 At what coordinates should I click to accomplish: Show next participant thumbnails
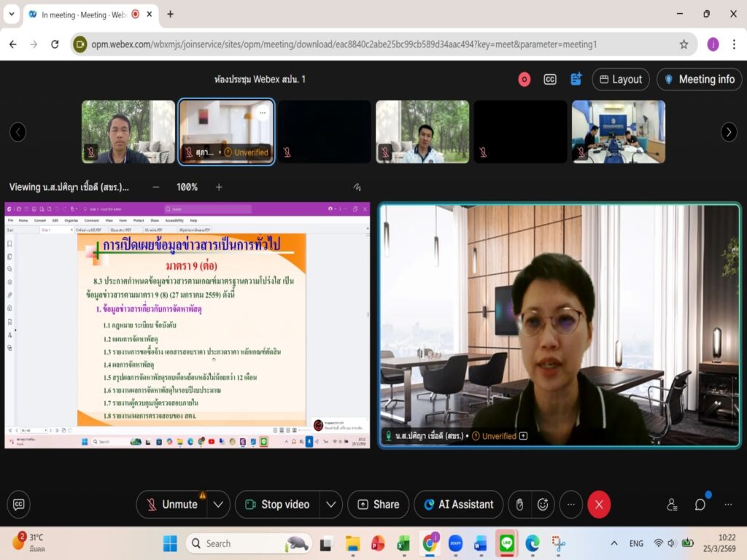click(729, 132)
